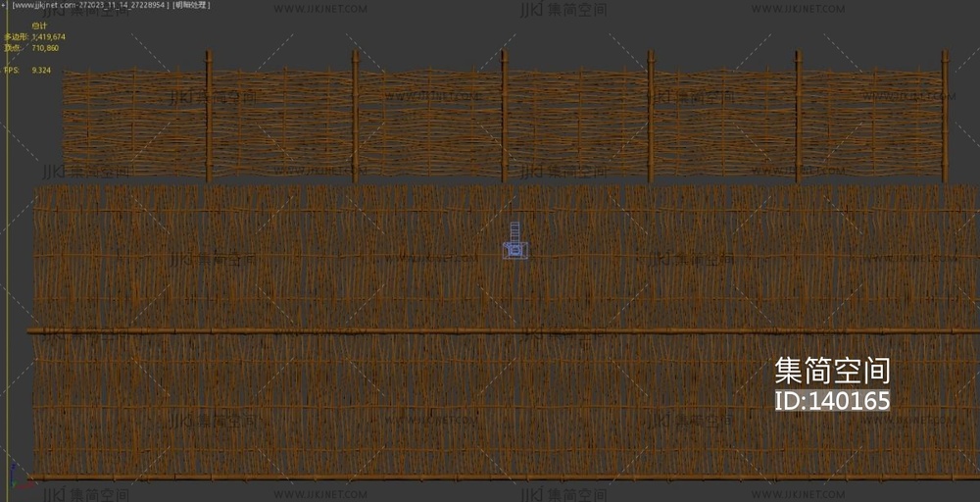This screenshot has height=502, width=980.
Task: Open the viewport "+" general menu
Action: tap(4, 5)
